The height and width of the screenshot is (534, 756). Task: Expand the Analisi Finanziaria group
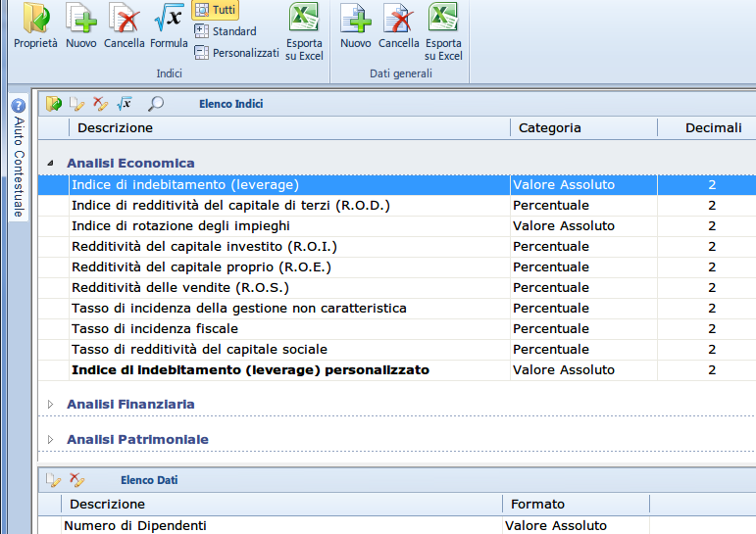[51, 404]
